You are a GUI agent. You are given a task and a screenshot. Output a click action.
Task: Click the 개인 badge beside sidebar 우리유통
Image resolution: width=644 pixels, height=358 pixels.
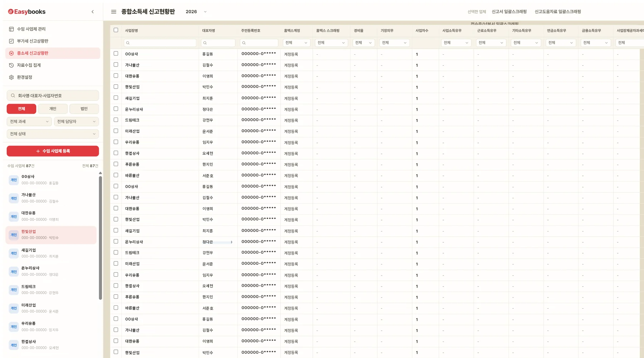(x=14, y=327)
